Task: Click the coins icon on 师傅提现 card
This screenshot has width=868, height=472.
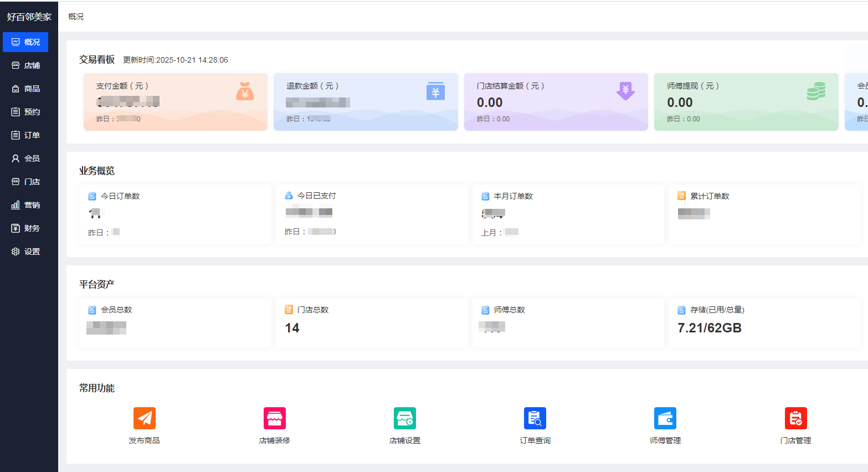Action: tap(816, 91)
